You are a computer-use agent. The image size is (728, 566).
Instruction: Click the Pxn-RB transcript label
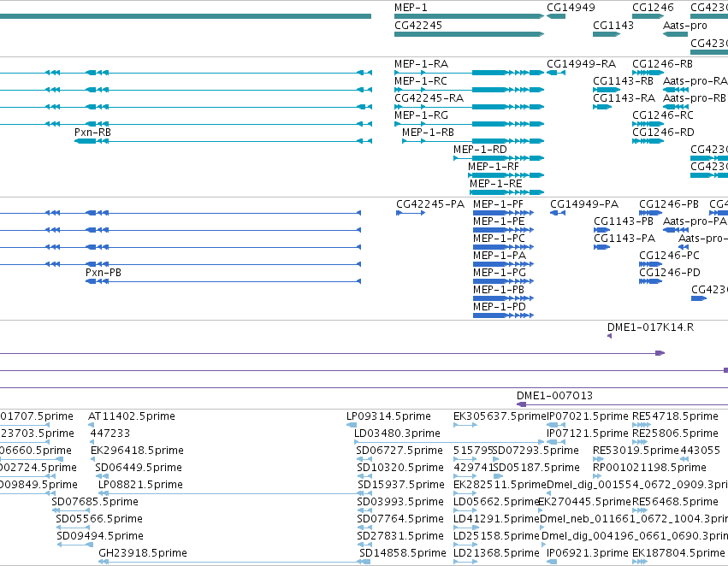pos(93,133)
